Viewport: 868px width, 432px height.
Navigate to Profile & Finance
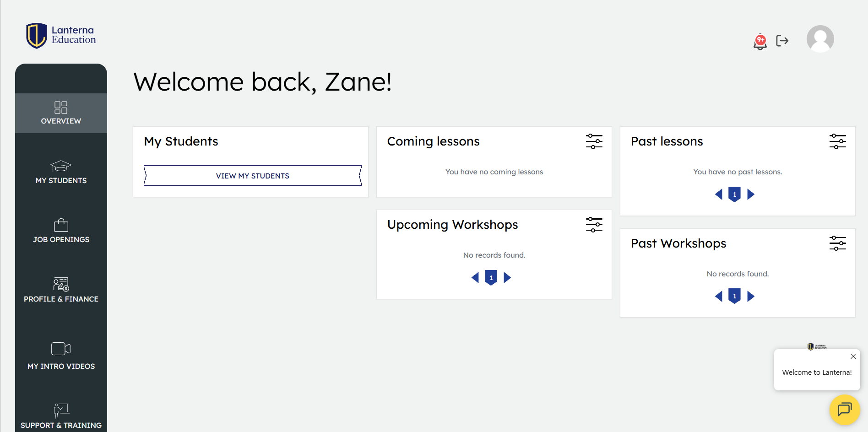[61, 290]
